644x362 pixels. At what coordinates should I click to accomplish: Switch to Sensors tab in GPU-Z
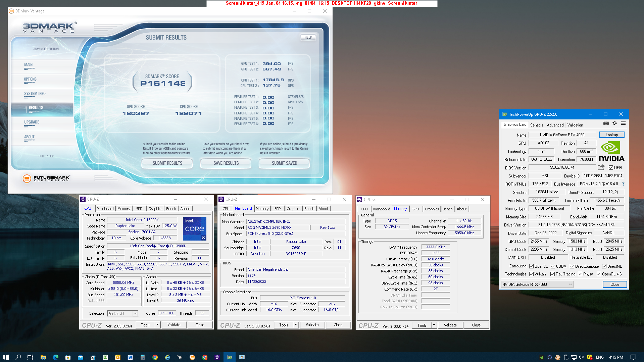pos(536,125)
